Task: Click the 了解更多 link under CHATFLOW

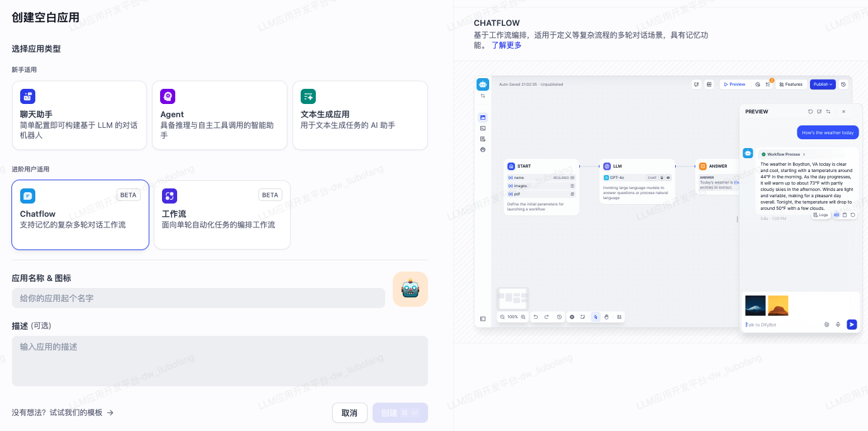Action: 507,45
